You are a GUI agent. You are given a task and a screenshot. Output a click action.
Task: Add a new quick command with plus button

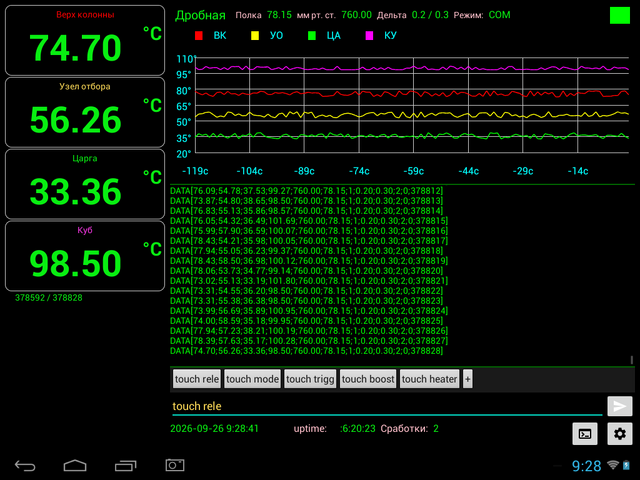(x=468, y=379)
